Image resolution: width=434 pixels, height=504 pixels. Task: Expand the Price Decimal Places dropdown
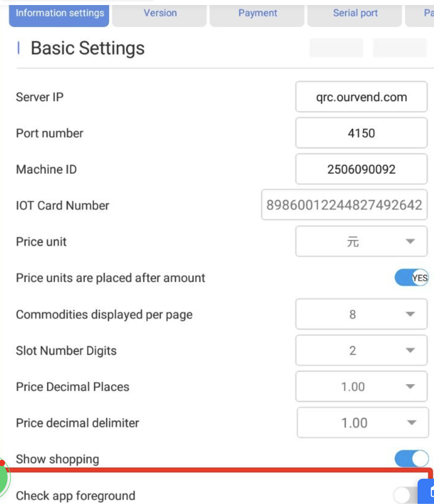pyautogui.click(x=361, y=387)
